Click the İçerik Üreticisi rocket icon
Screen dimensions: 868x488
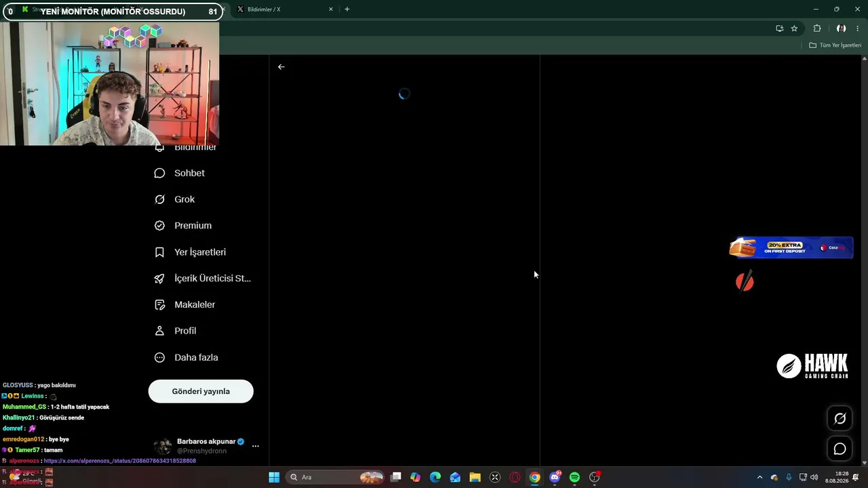click(159, 279)
